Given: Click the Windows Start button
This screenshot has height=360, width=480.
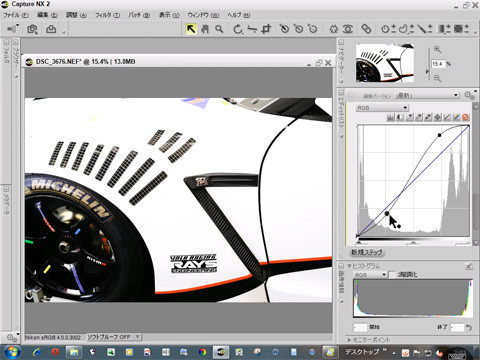Looking at the screenshot, I should [x=13, y=352].
